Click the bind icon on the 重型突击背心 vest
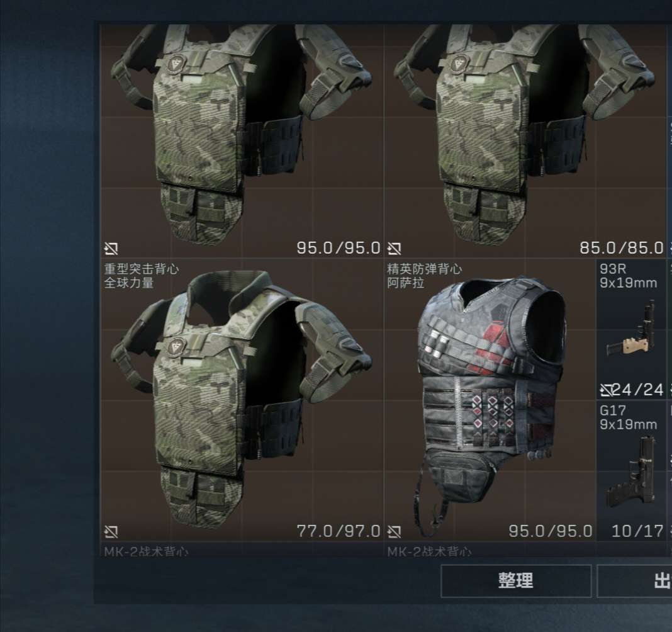 pyautogui.click(x=111, y=532)
